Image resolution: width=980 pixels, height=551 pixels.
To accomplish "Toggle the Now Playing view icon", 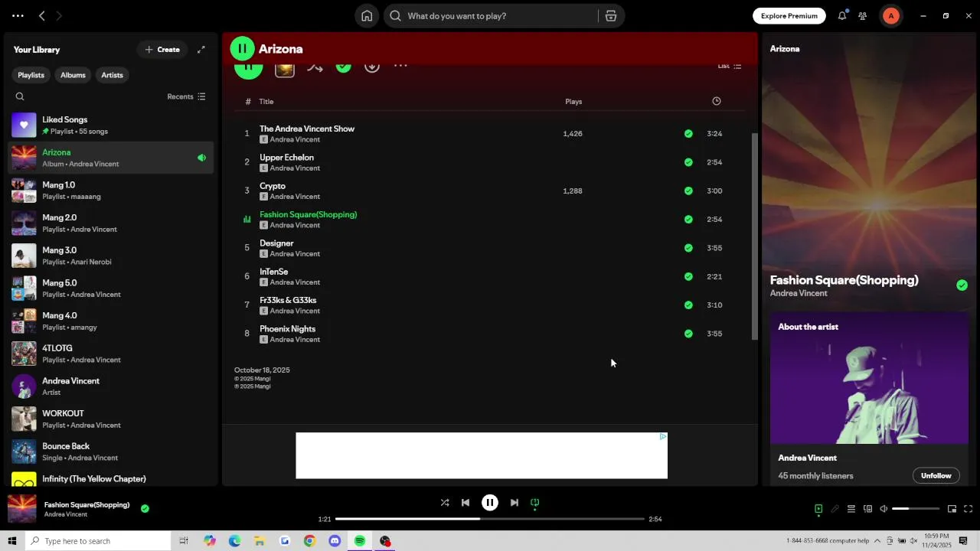I will 818,509.
